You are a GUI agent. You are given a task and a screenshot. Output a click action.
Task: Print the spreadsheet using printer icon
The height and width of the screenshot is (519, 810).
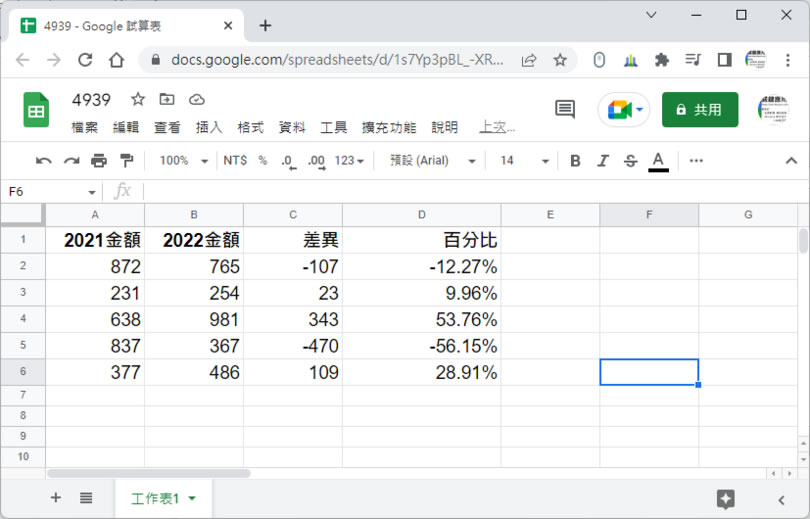pos(99,161)
